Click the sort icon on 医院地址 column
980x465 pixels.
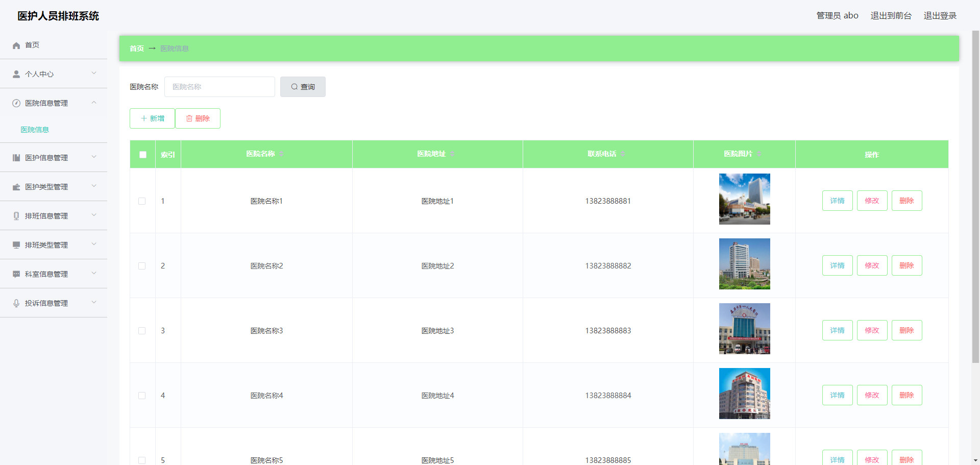[452, 154]
